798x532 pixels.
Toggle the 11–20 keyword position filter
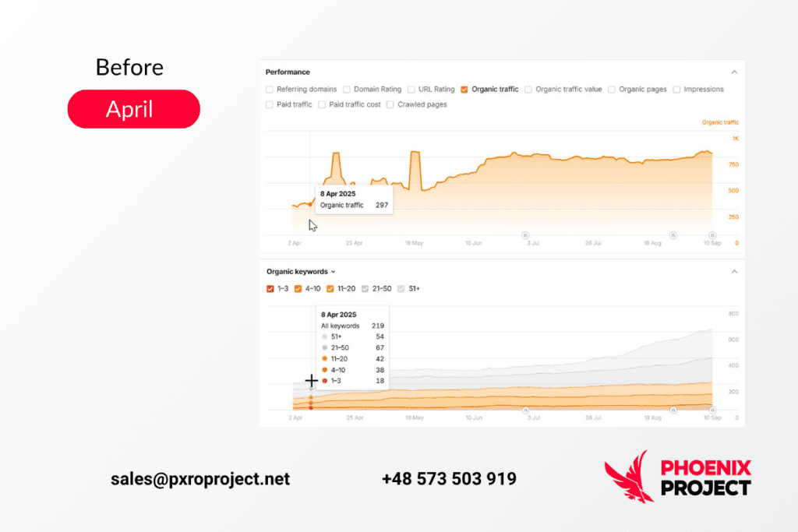[x=330, y=289]
